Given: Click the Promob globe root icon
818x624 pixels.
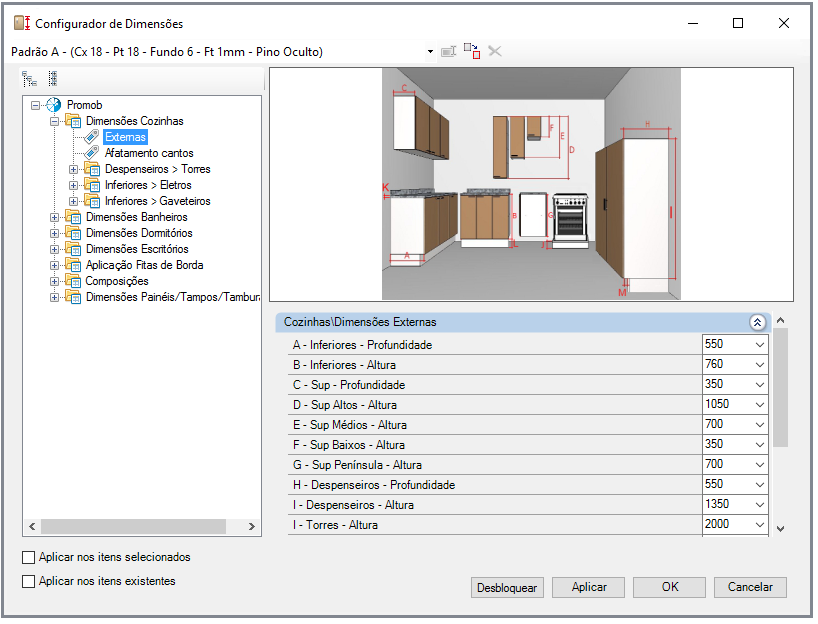Looking at the screenshot, I should click(54, 105).
